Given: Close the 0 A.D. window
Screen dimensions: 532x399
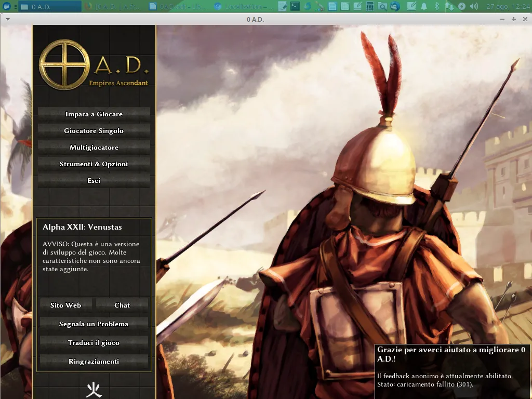Looking at the screenshot, I should point(525,19).
